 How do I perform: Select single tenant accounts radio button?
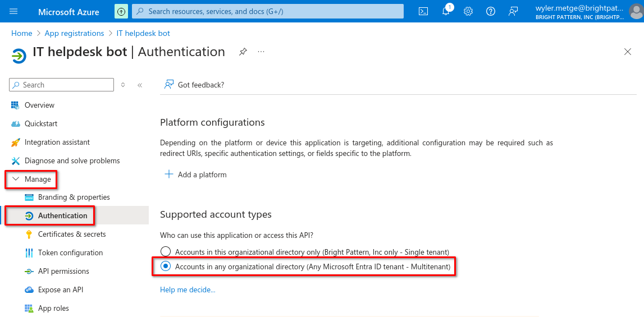[x=166, y=251]
